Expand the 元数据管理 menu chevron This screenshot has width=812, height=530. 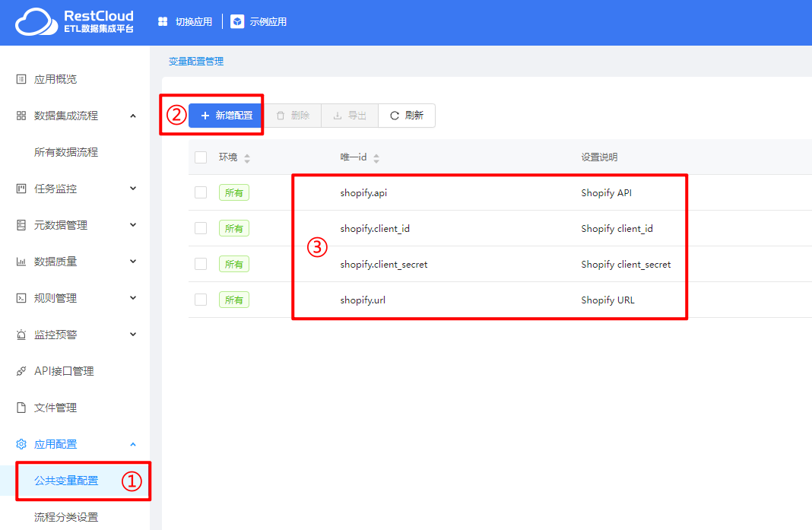(133, 225)
